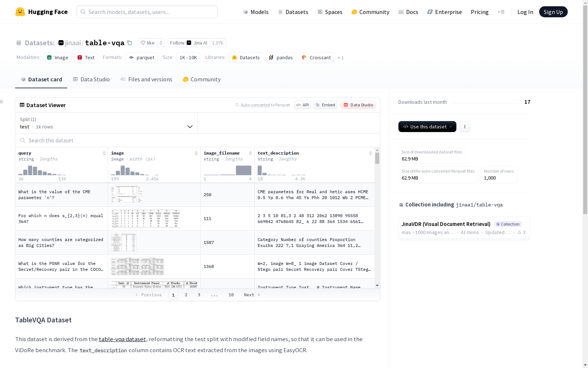Copy the dataset name with the copy icon
The width and height of the screenshot is (588, 368).
pyautogui.click(x=129, y=43)
